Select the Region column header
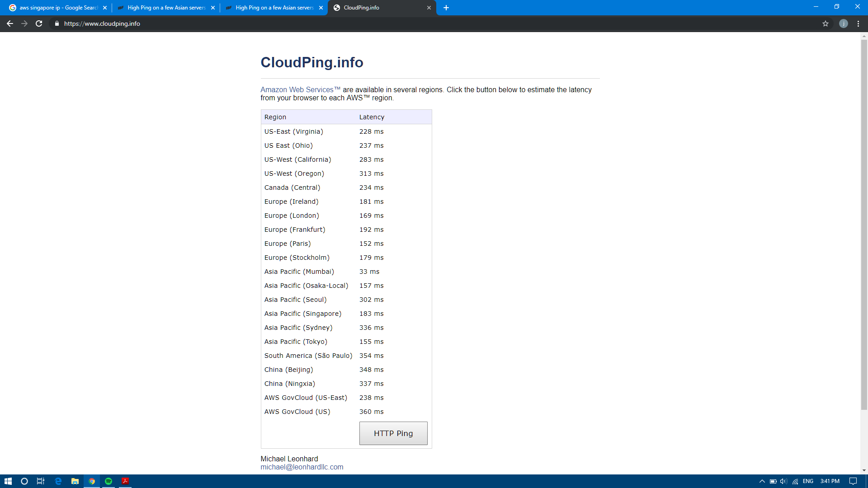868x488 pixels. coord(275,117)
